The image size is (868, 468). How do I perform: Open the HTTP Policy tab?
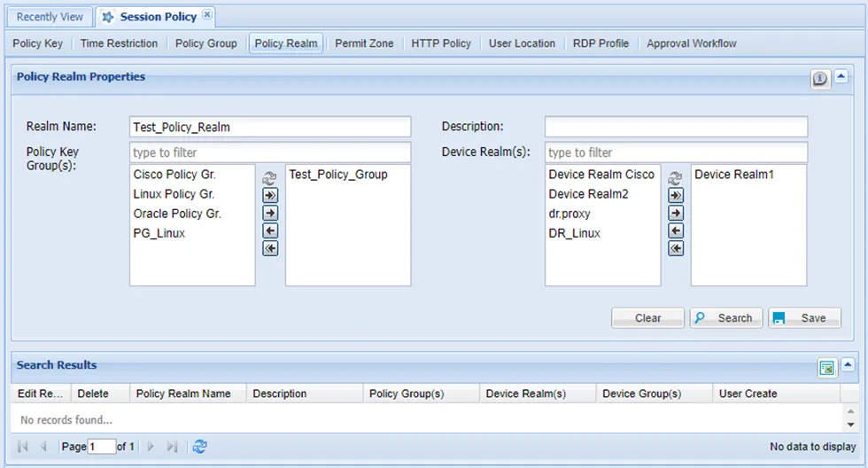441,43
